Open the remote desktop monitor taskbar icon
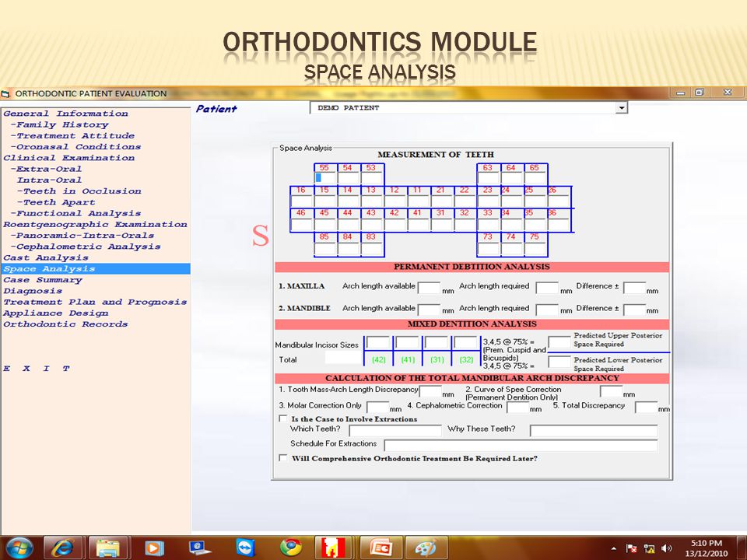 pos(200,548)
